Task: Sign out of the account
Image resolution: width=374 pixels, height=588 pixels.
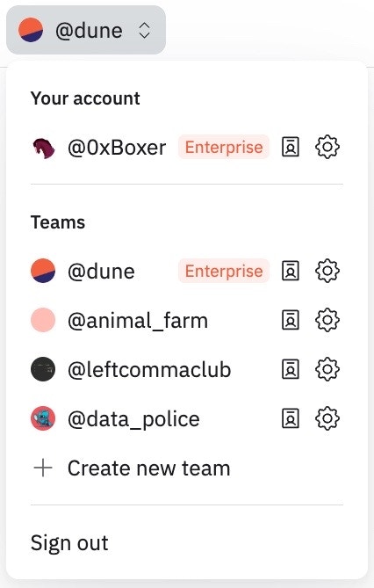Action: tap(69, 543)
